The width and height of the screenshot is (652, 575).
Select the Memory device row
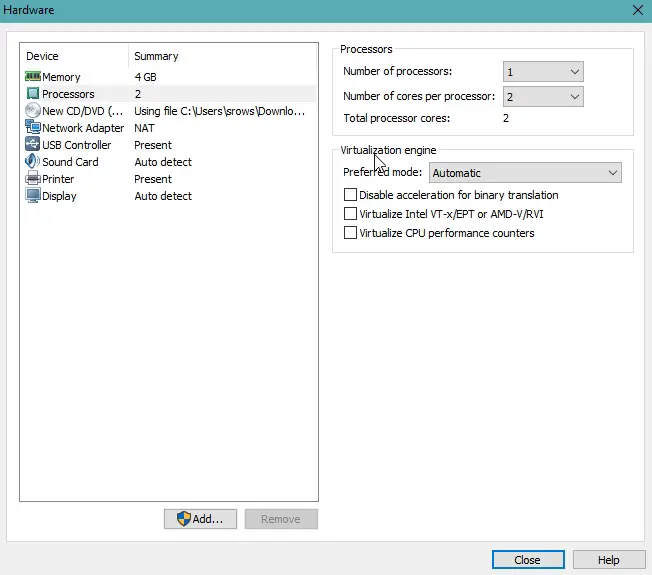170,77
